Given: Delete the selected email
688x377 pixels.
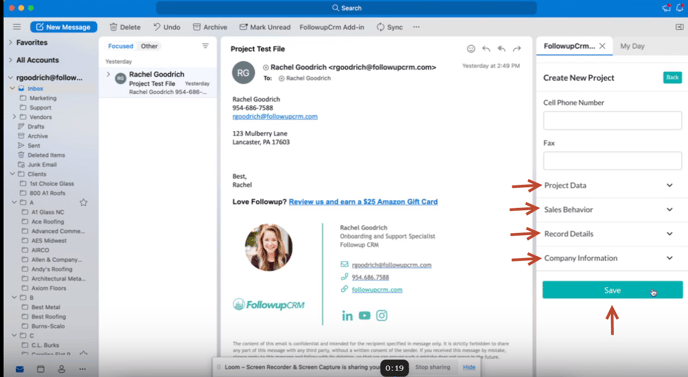Looking at the screenshot, I should (125, 27).
